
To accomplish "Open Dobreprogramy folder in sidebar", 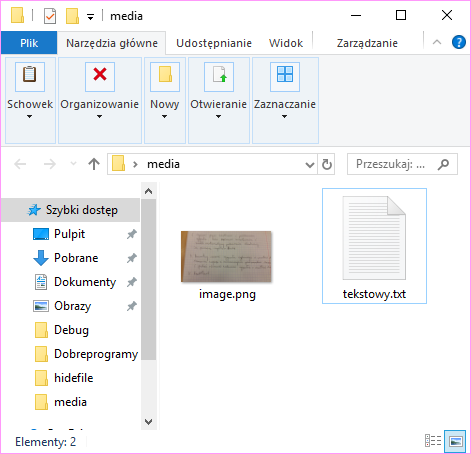I will click(x=96, y=354).
